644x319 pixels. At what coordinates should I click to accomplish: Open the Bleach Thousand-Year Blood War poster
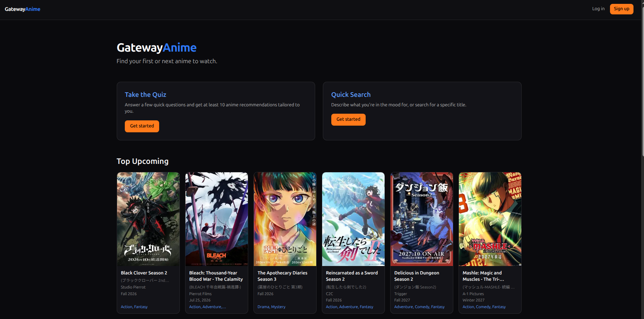point(217,219)
